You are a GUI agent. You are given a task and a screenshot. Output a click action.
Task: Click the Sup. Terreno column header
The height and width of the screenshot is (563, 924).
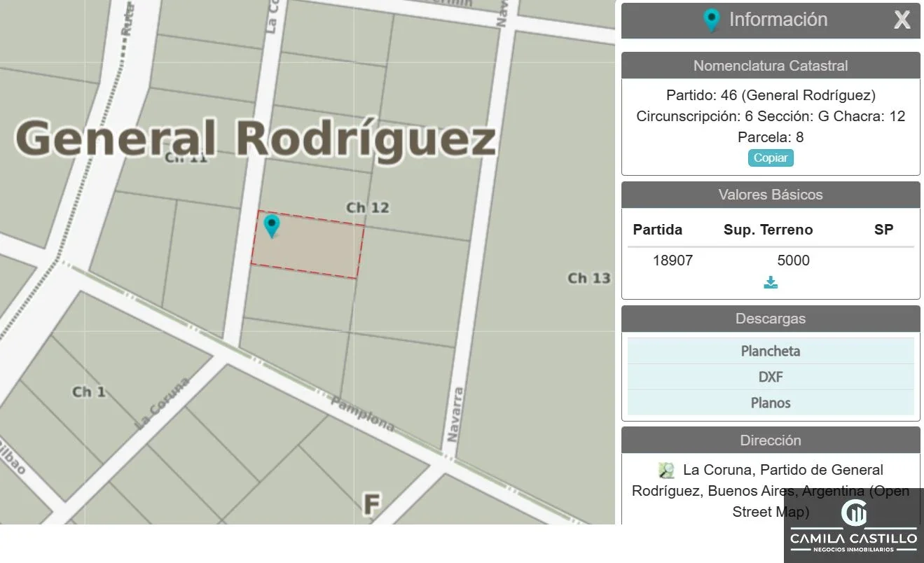[768, 230]
